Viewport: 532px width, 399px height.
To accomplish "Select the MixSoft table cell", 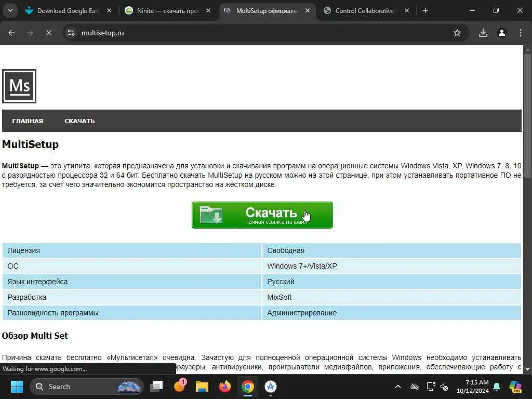I will coord(392,297).
